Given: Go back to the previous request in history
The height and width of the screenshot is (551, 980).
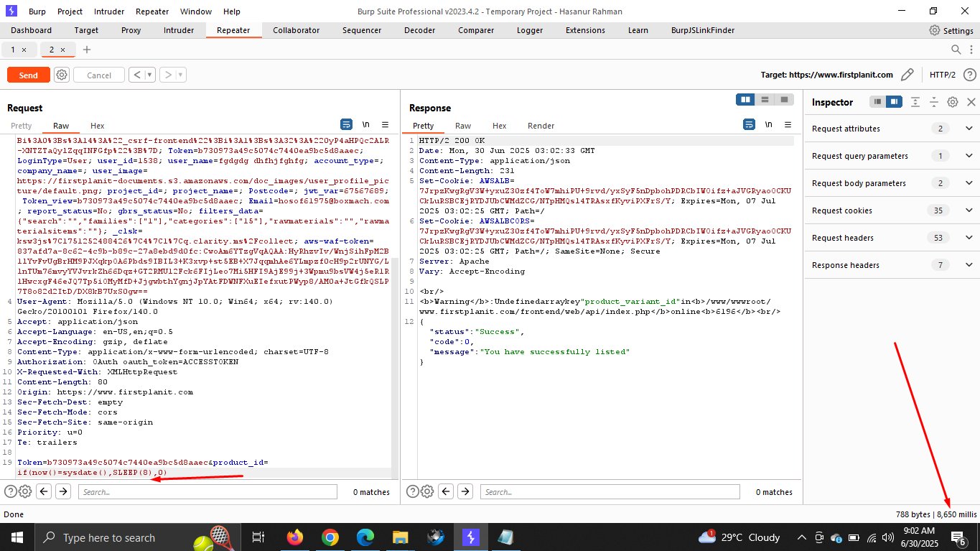Looking at the screenshot, I should 137,75.
